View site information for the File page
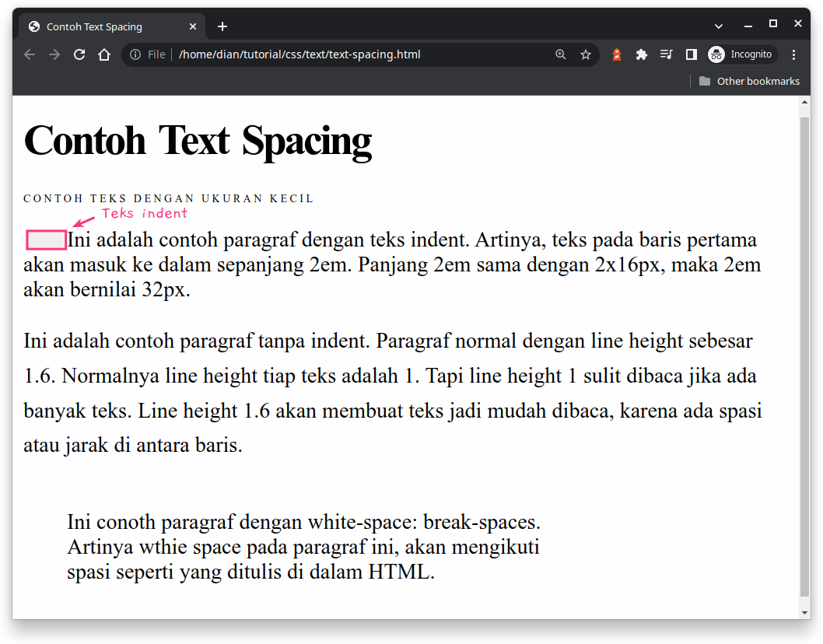 [133, 54]
